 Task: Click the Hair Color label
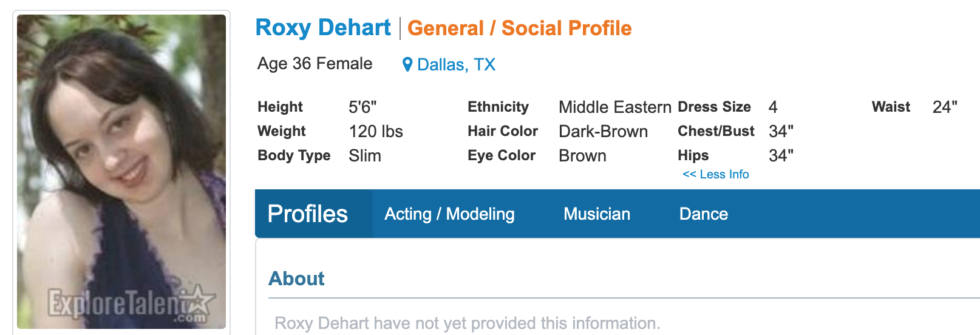coord(502,131)
